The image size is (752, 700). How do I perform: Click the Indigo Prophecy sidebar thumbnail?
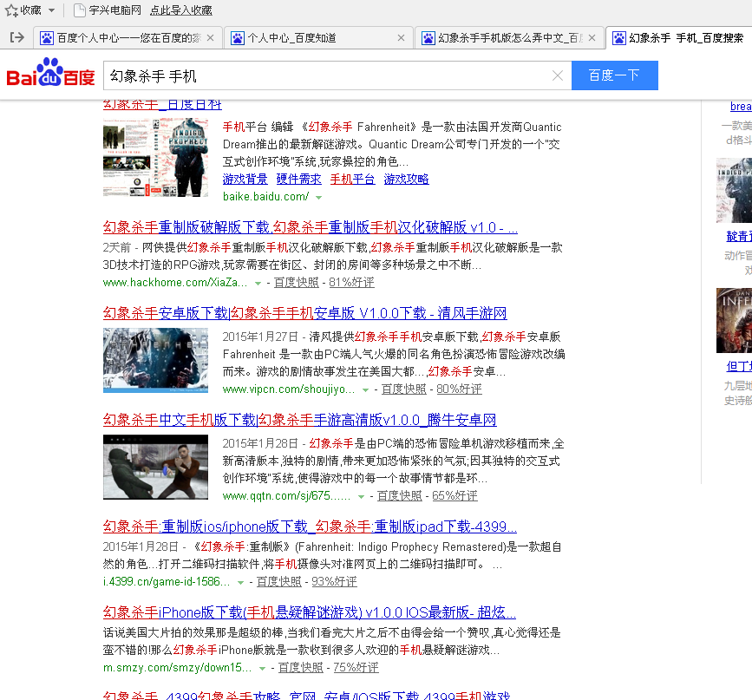735,191
